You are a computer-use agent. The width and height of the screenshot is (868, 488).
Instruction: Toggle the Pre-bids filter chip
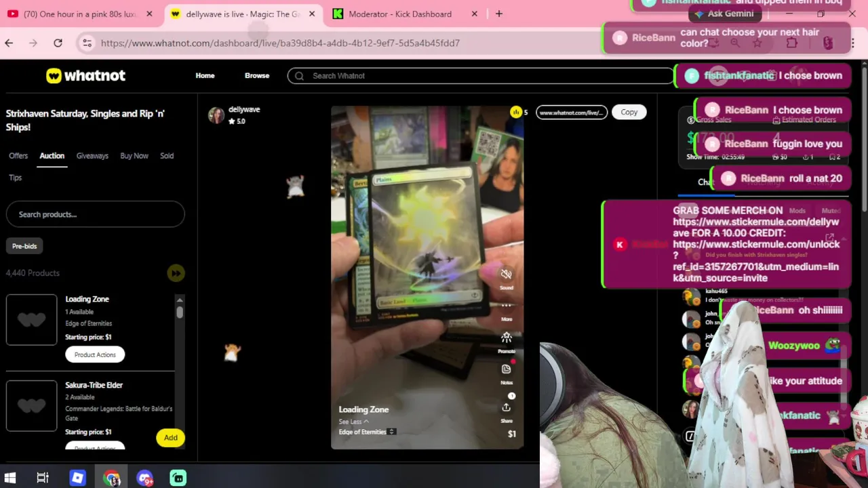tap(24, 246)
